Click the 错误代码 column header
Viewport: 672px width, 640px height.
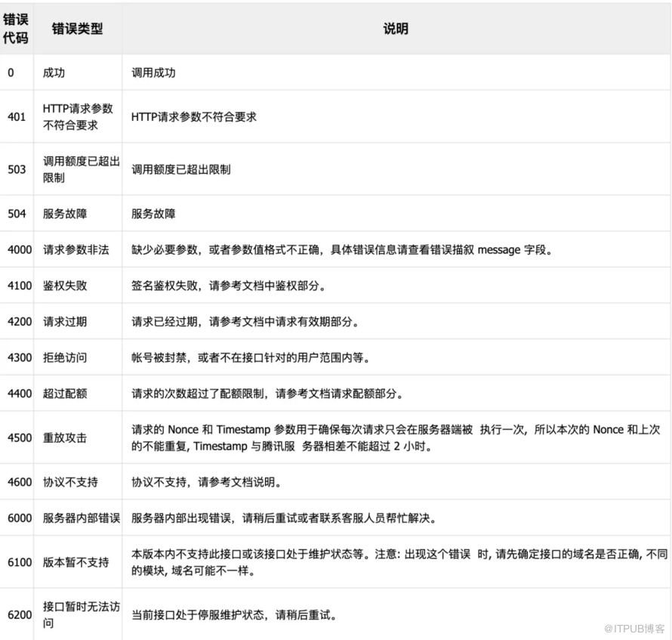[15, 29]
